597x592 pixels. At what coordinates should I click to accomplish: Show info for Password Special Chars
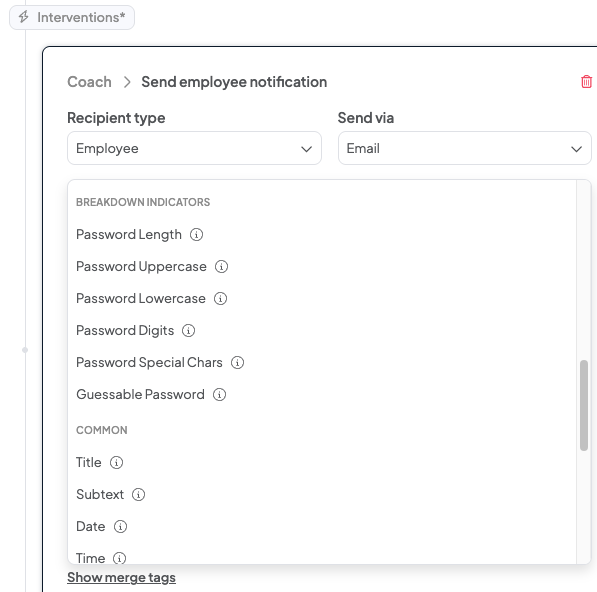(237, 362)
